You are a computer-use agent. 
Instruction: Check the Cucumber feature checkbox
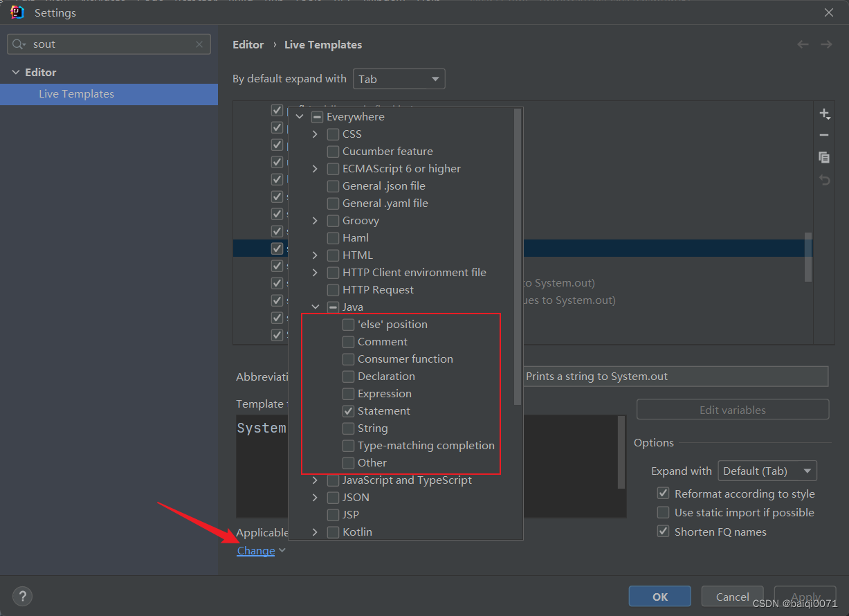333,152
